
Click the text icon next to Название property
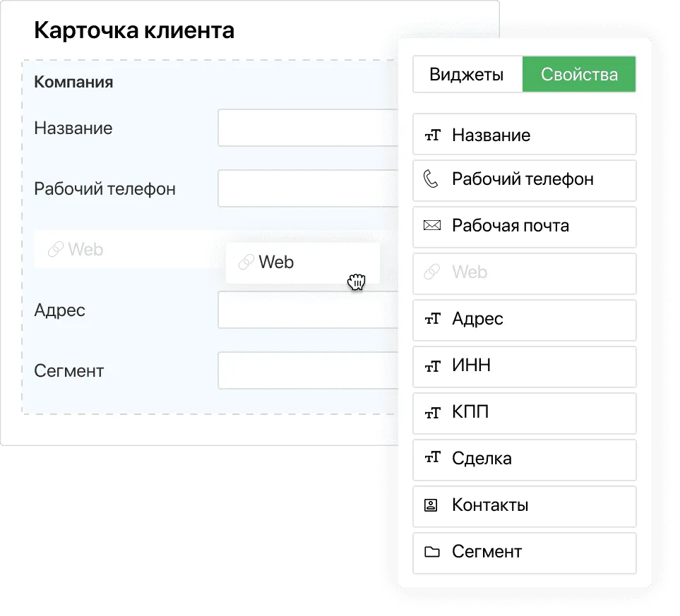coord(433,134)
